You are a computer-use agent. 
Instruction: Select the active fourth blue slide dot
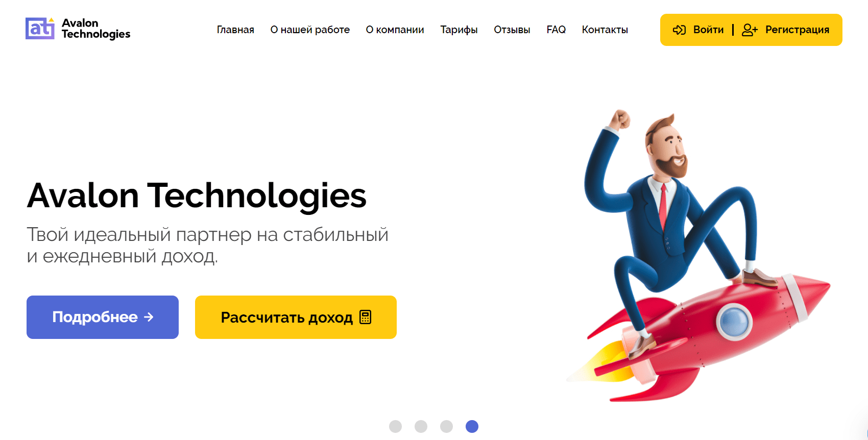[x=472, y=426]
